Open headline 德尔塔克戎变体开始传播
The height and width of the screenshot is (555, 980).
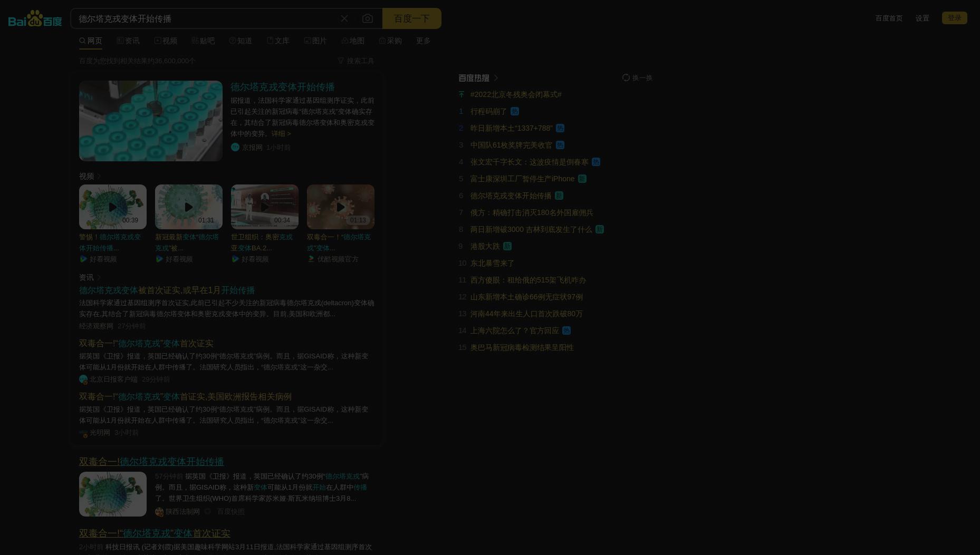283,87
